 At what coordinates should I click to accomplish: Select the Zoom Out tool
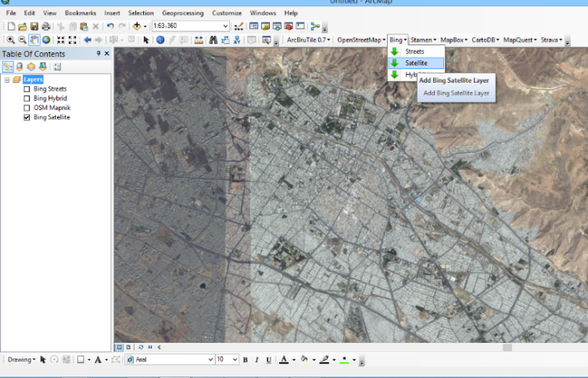tap(22, 40)
